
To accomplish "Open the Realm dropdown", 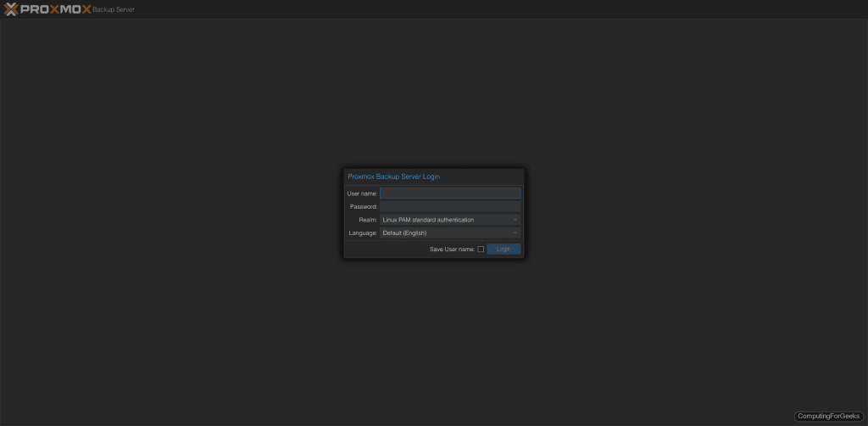I will [450, 220].
